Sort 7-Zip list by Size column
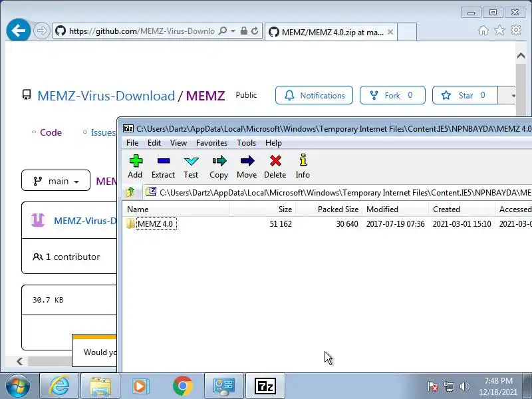Image resolution: width=532 pixels, height=399 pixels. tap(262, 209)
